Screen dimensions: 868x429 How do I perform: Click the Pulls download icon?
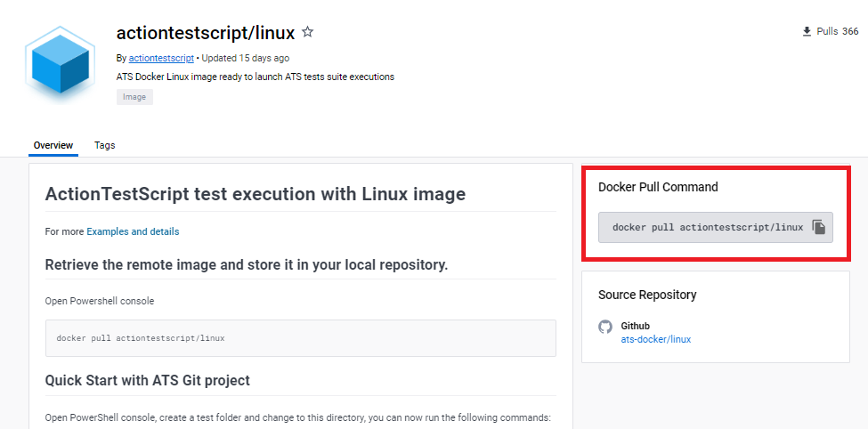click(807, 31)
